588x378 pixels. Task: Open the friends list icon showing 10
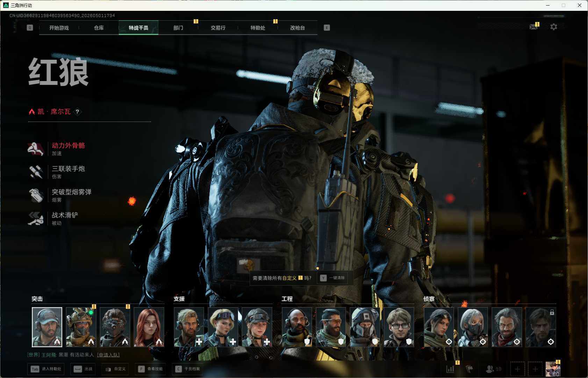click(x=493, y=369)
